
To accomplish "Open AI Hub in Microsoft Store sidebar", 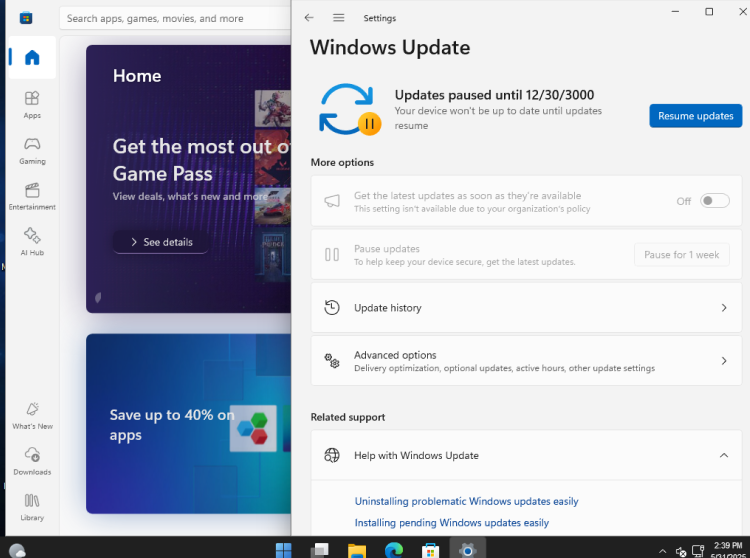I will click(32, 242).
